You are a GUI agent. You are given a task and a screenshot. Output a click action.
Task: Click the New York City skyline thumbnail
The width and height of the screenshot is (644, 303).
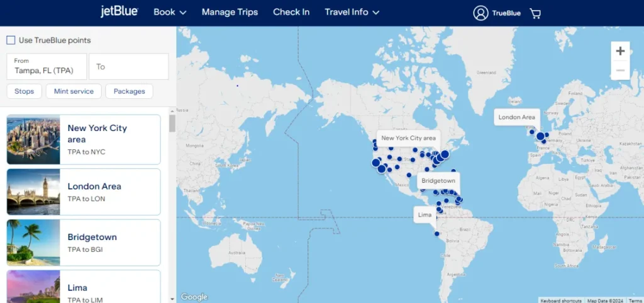(x=33, y=140)
